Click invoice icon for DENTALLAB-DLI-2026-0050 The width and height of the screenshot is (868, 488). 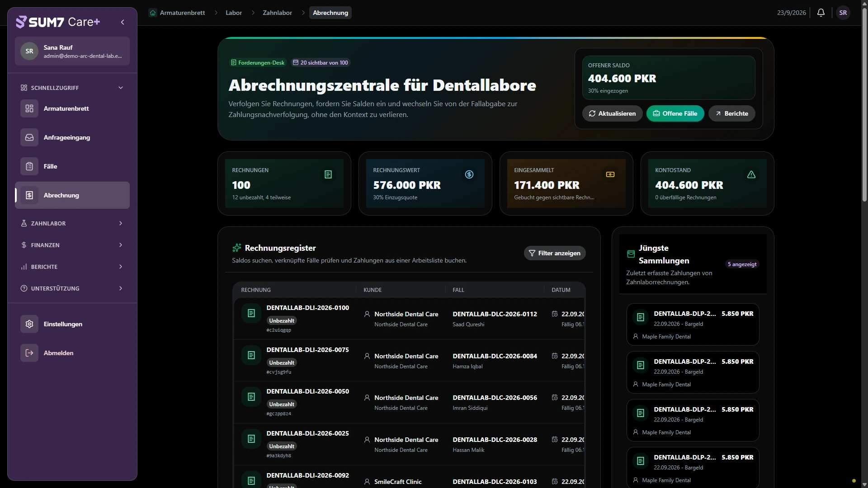tap(251, 397)
